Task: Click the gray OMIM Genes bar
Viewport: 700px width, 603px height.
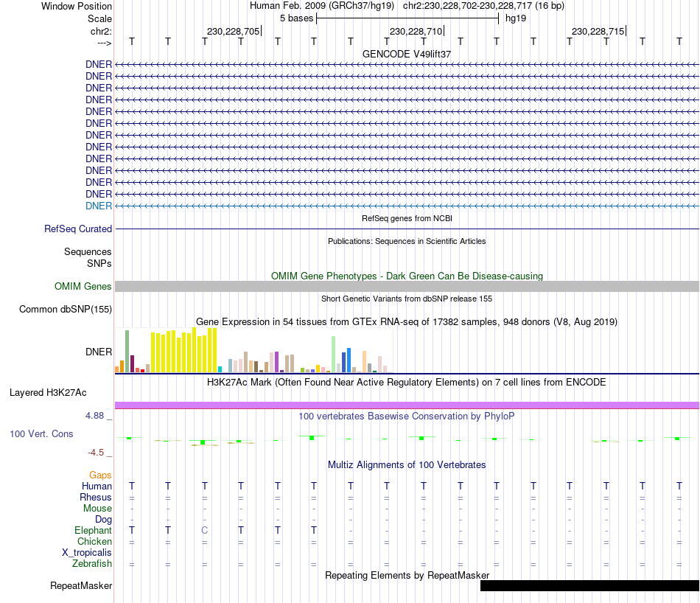Action: point(407,286)
